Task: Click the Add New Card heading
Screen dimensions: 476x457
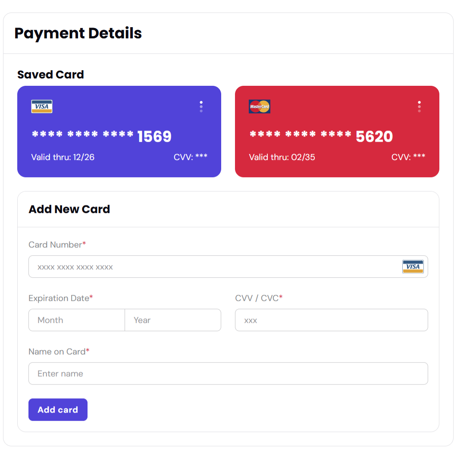Action: (69, 209)
